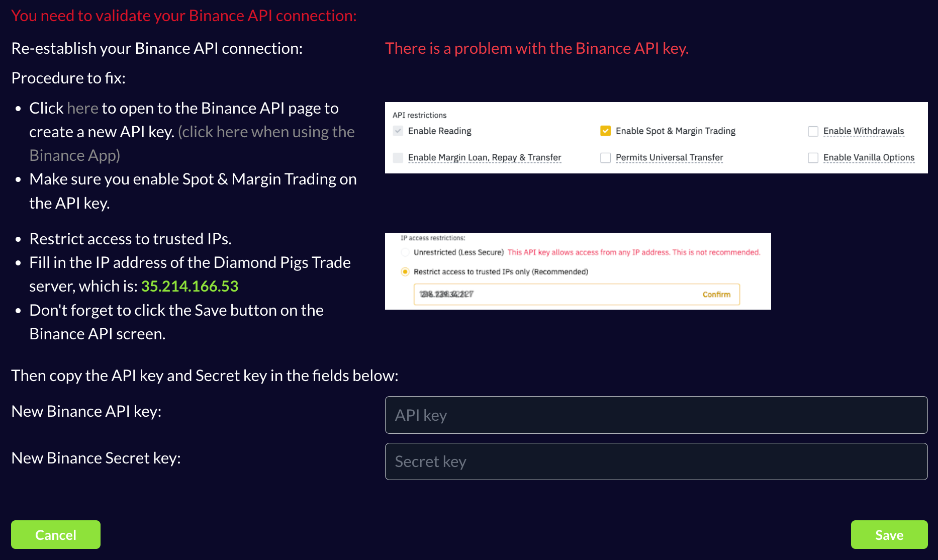
Task: Click the IP address 35.214.166.53
Action: tap(190, 286)
